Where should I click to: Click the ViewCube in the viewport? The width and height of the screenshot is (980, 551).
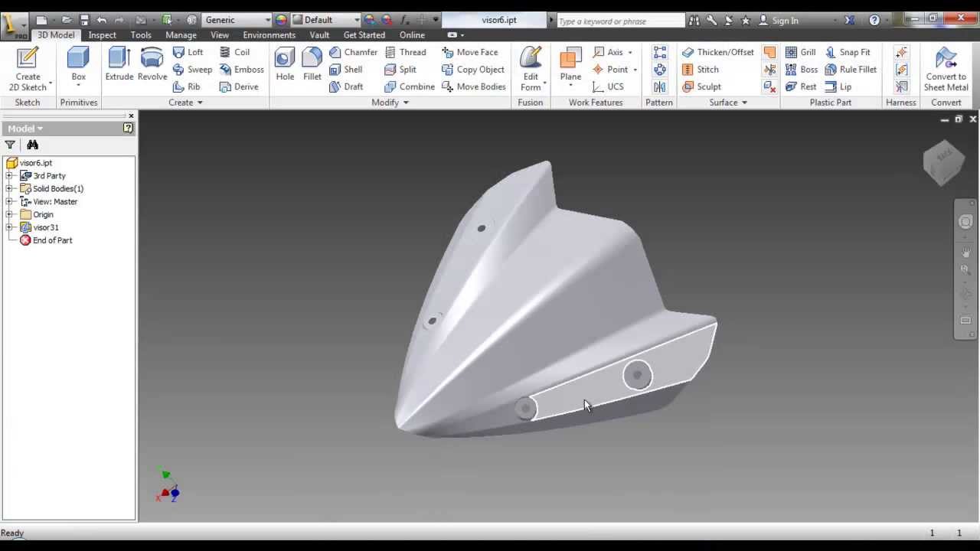(x=943, y=161)
